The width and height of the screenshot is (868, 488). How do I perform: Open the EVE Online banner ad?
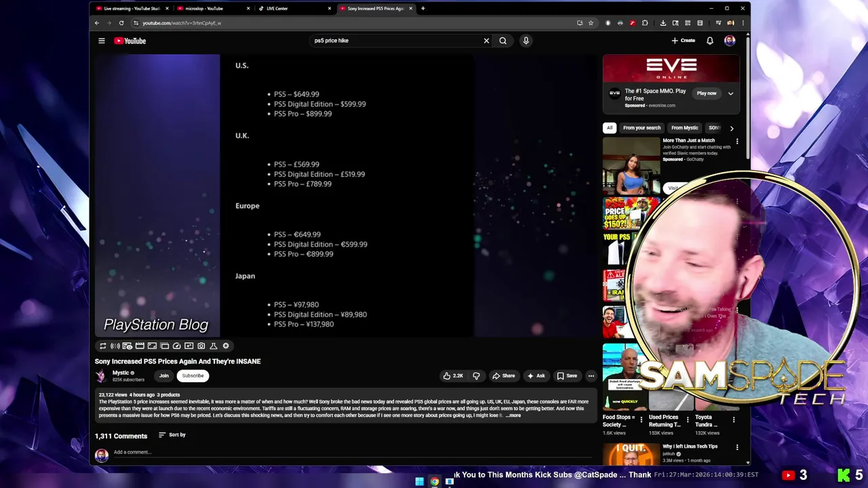[671, 68]
